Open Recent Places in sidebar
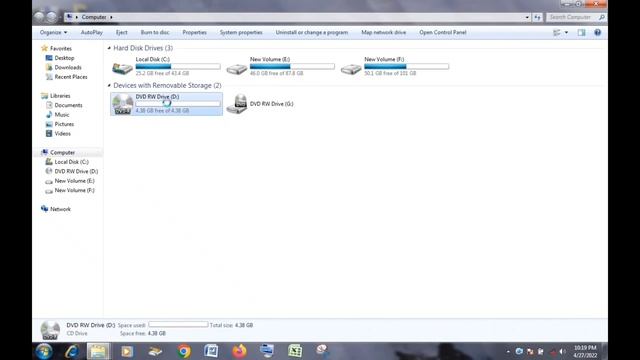This screenshot has width=640, height=360. pos(71,77)
